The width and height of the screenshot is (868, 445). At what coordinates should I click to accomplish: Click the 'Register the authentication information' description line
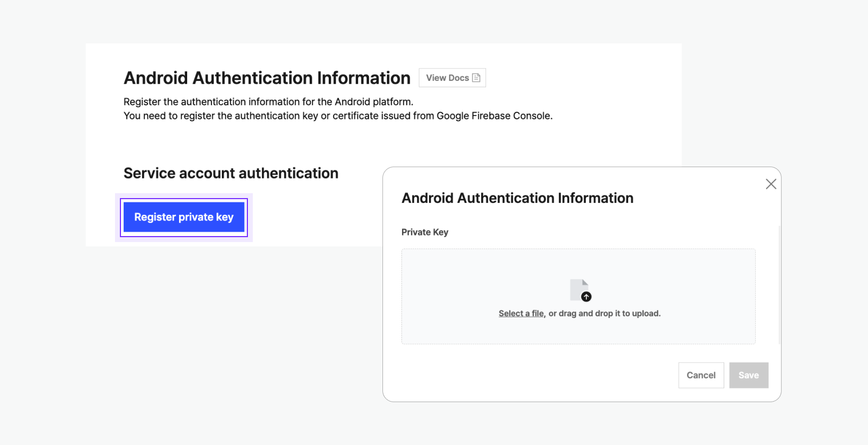pyautogui.click(x=268, y=101)
